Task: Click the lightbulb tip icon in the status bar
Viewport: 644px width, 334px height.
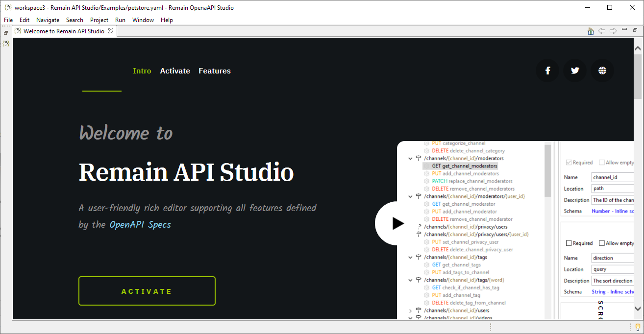Action: pyautogui.click(x=638, y=327)
